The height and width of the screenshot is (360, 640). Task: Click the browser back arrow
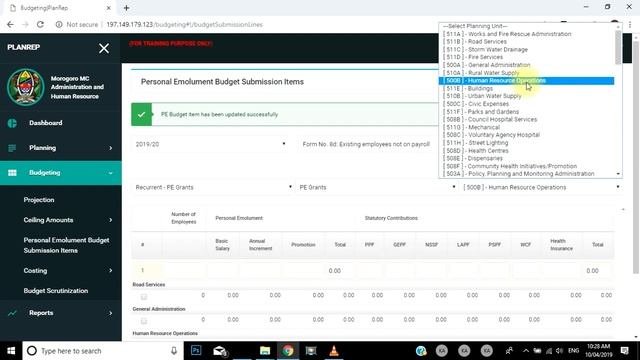[x=10, y=24]
